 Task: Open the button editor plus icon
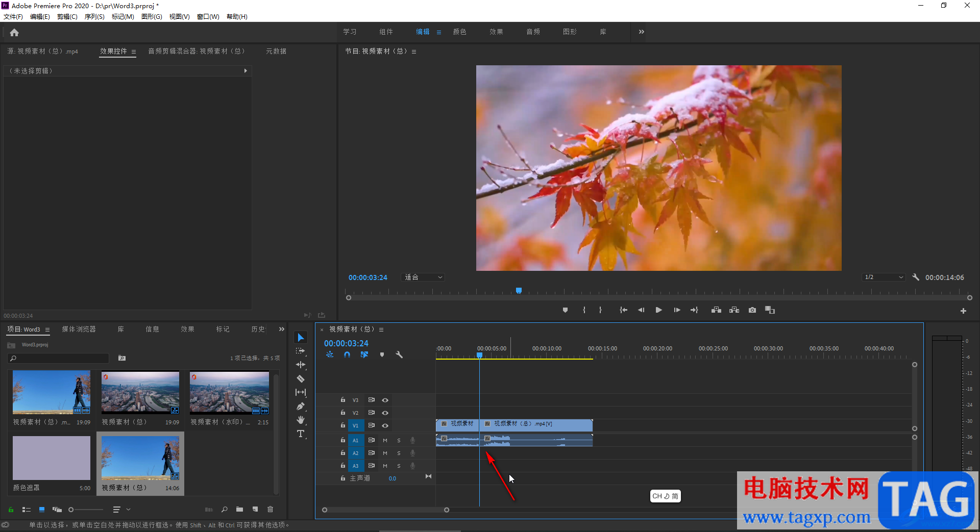[x=963, y=311]
